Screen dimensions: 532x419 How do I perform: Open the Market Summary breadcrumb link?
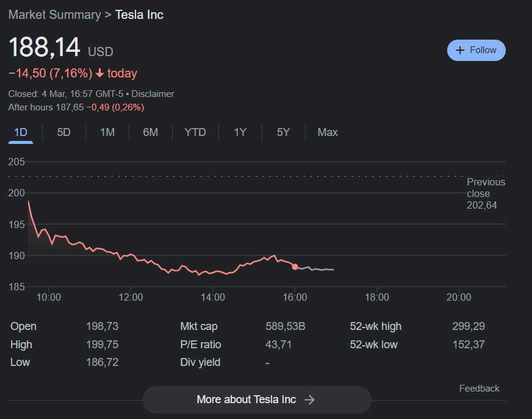(54, 15)
